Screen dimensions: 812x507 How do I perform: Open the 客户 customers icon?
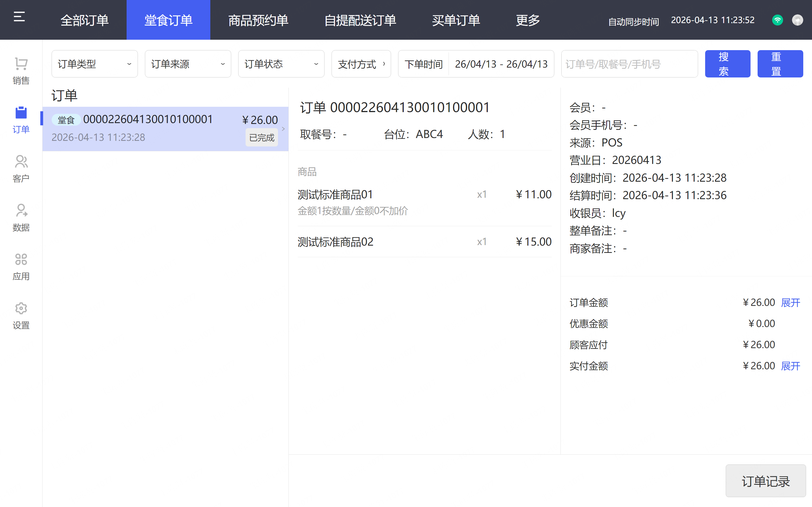[x=21, y=162]
